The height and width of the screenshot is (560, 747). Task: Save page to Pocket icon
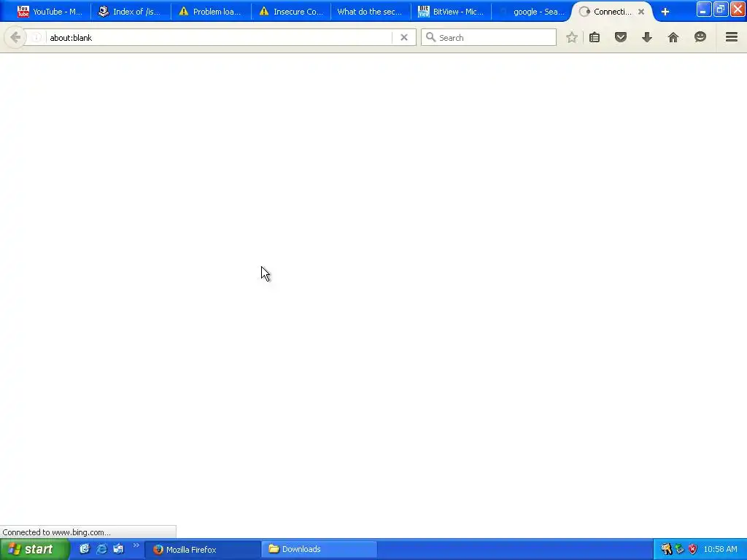[621, 37]
